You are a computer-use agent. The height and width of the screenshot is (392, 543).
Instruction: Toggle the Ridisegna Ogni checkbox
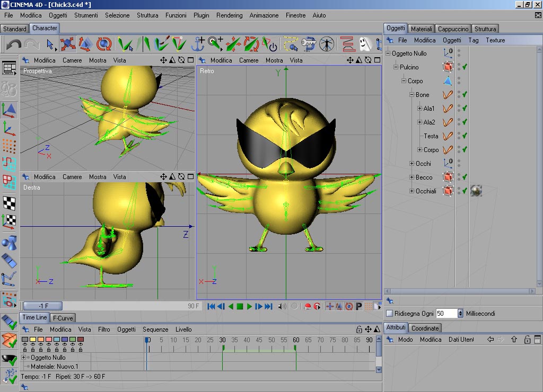(x=390, y=314)
